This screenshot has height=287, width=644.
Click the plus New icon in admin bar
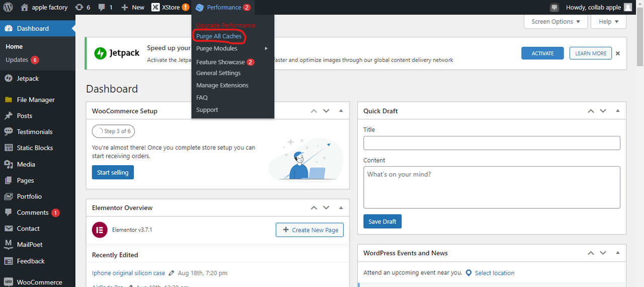125,7
